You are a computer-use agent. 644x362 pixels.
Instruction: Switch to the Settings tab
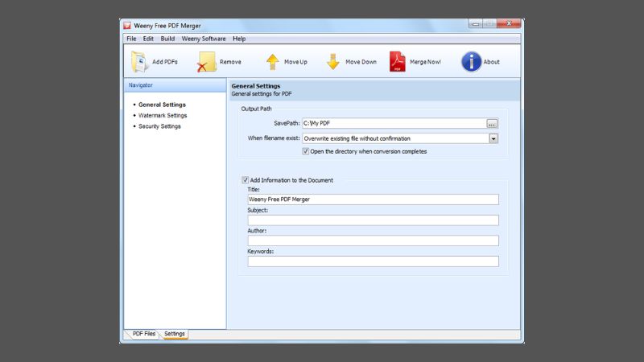point(175,334)
